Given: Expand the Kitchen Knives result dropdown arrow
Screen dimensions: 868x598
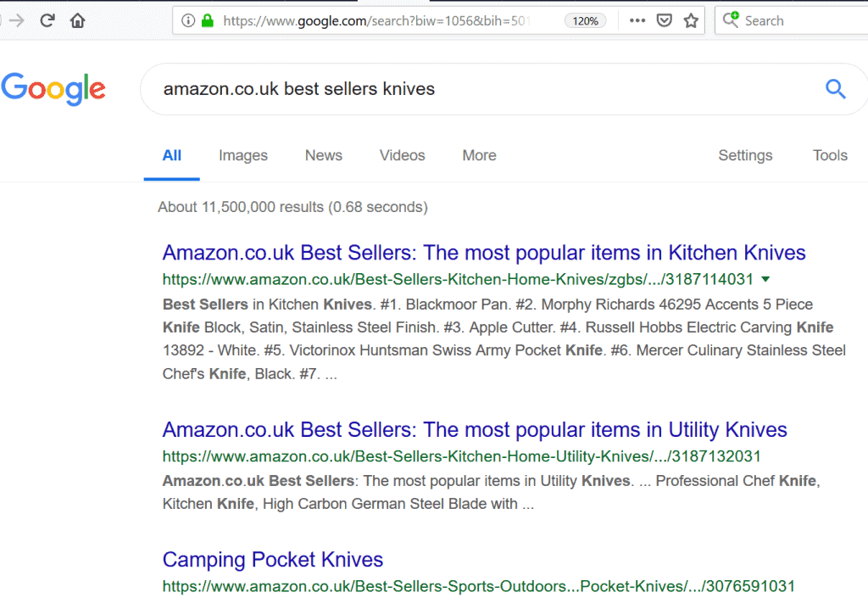Looking at the screenshot, I should tap(765, 279).
